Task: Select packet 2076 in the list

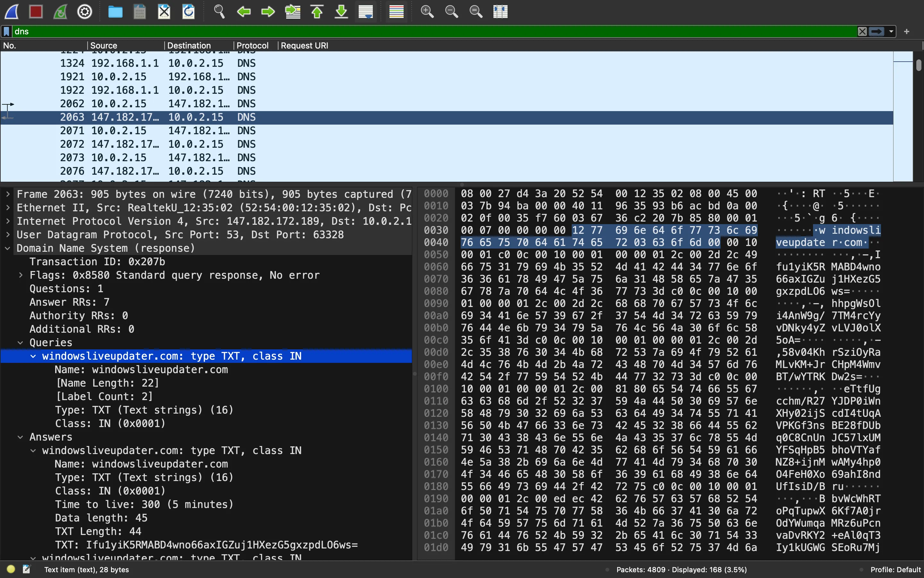Action: (x=447, y=171)
